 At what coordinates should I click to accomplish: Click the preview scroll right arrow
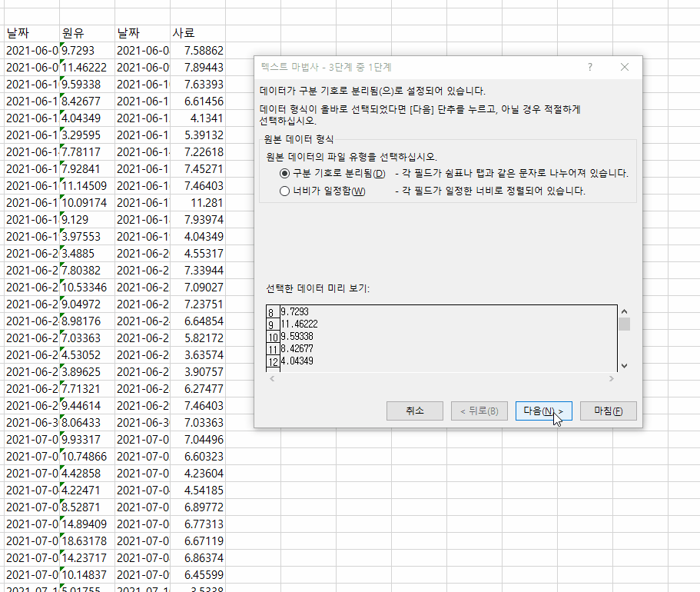(x=612, y=378)
